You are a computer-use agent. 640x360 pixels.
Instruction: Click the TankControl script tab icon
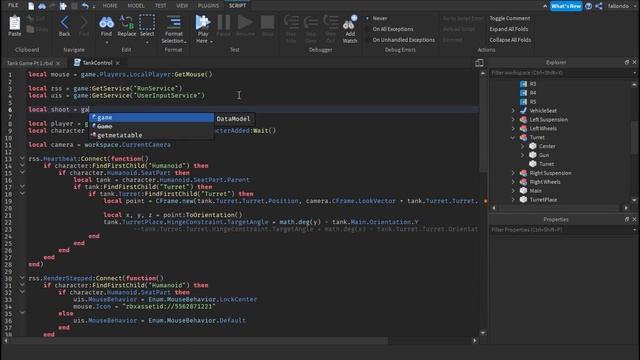[77, 62]
